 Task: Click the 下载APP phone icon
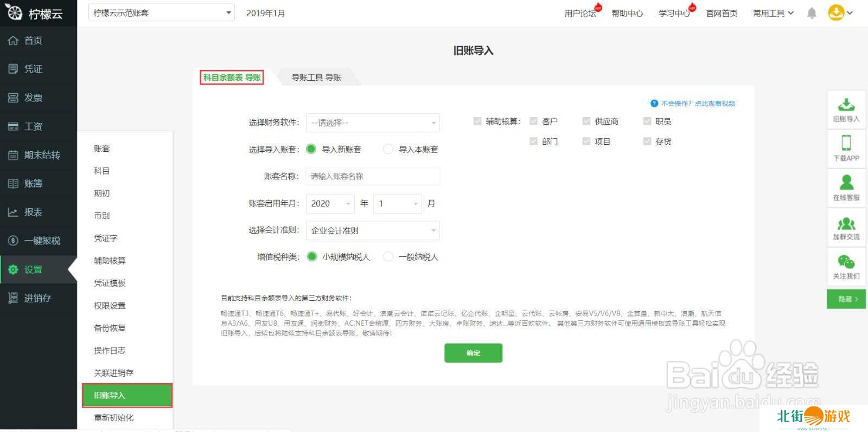click(x=846, y=143)
